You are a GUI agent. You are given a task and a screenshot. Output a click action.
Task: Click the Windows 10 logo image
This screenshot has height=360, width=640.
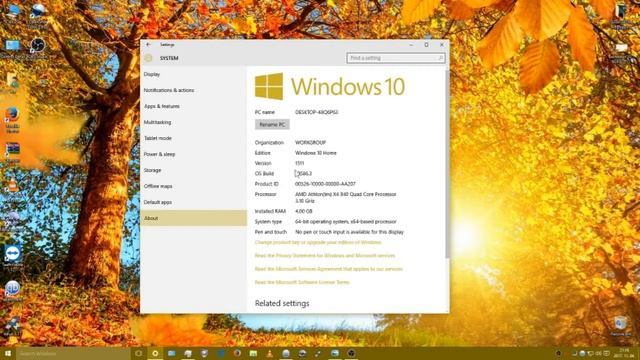330,87
